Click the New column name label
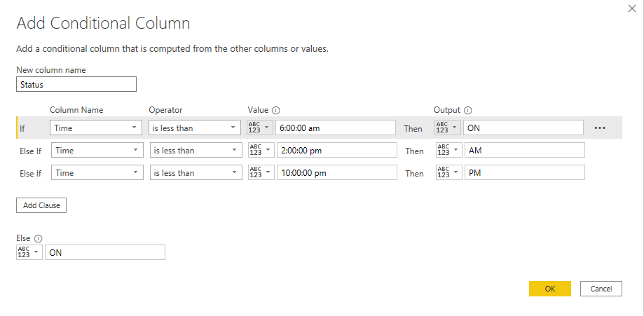Screen dimensions: 644x316 (x=51, y=70)
